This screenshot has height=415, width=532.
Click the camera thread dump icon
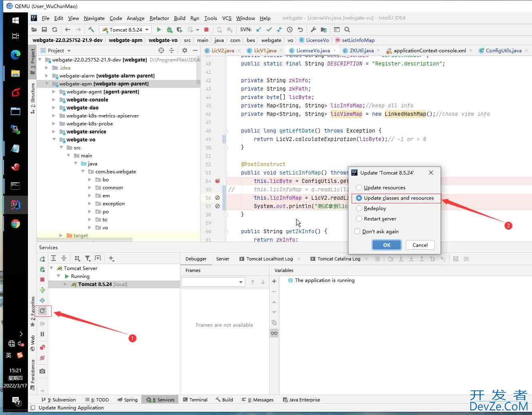pos(42,371)
